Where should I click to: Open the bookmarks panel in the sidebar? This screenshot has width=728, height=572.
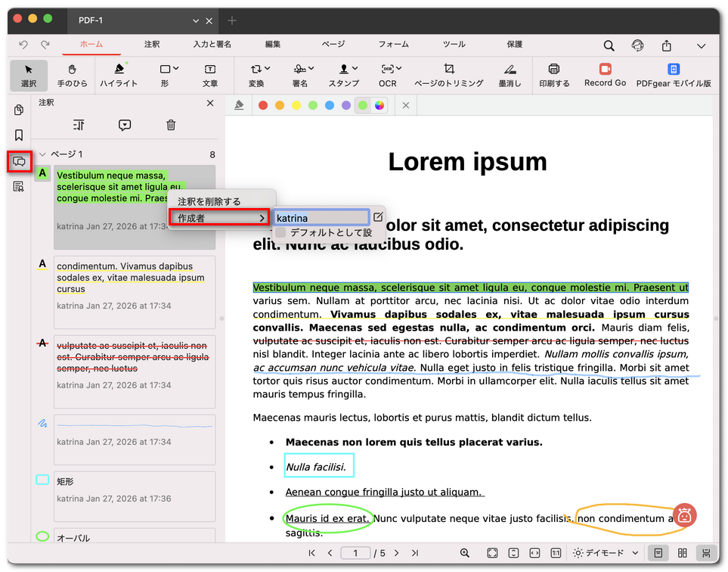(x=19, y=135)
